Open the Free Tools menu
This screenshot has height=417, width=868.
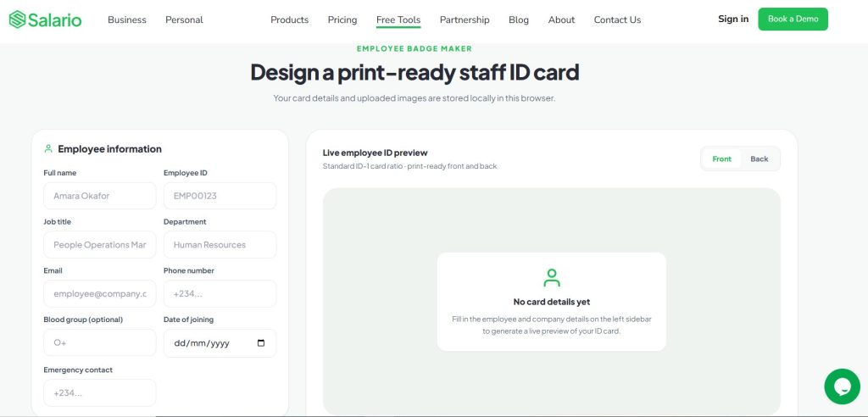click(x=398, y=20)
